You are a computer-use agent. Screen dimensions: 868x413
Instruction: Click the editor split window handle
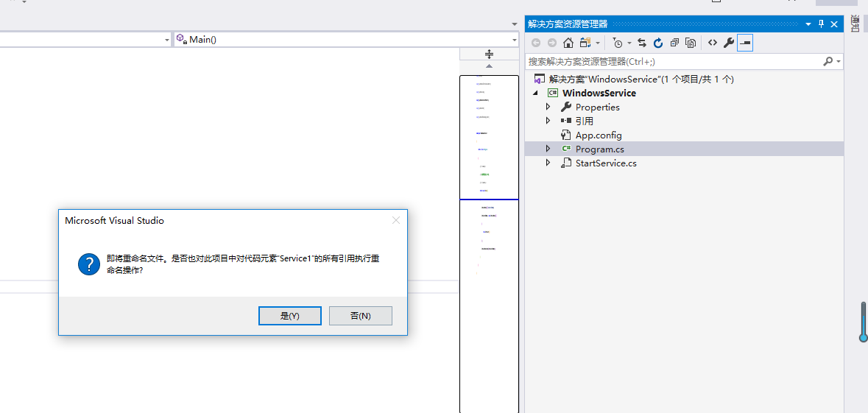pos(489,54)
